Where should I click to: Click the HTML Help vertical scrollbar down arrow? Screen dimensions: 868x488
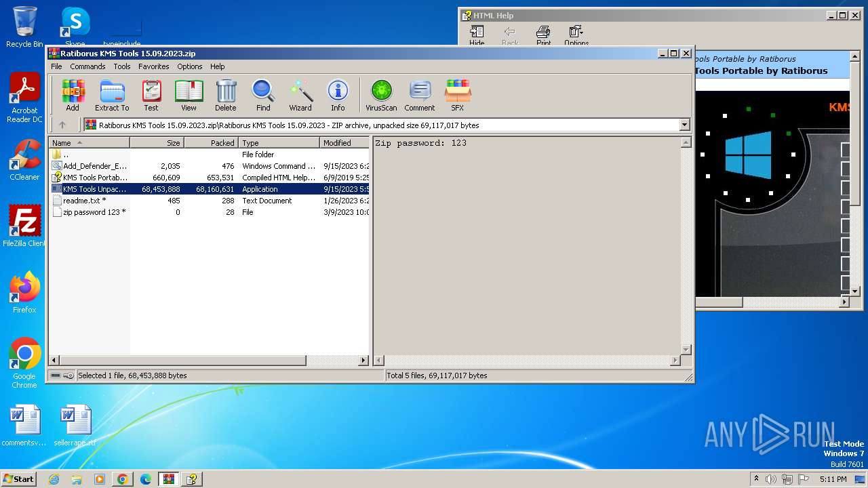[854, 291]
